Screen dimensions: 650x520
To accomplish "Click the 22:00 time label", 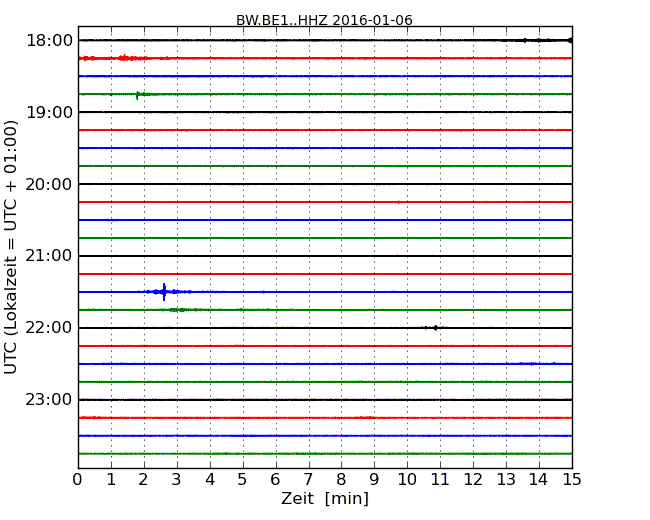I will coord(49,328).
